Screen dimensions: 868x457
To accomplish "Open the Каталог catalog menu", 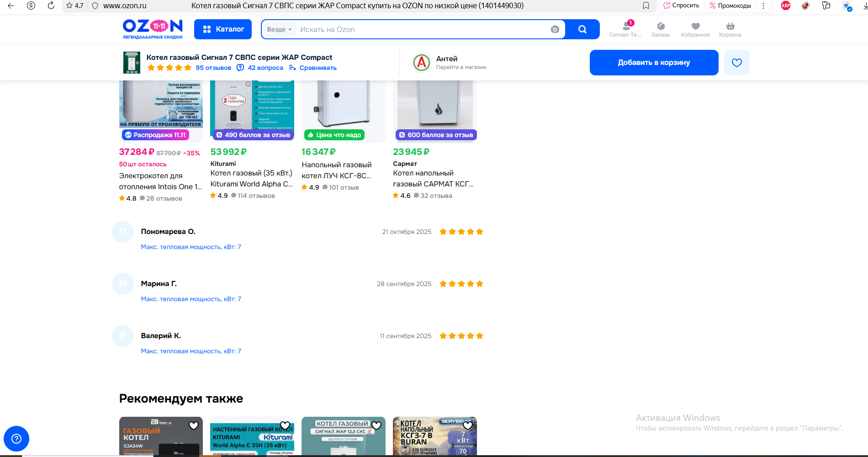I will [x=223, y=29].
